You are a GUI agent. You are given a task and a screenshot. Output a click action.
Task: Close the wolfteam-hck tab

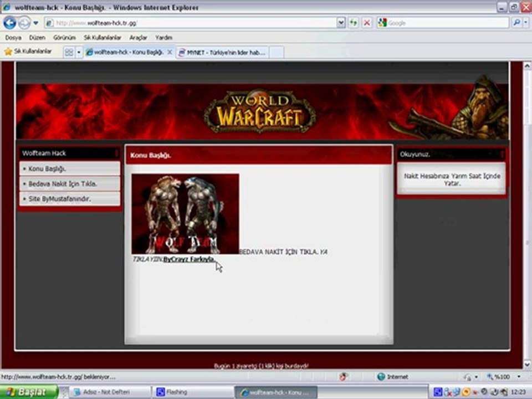point(170,52)
